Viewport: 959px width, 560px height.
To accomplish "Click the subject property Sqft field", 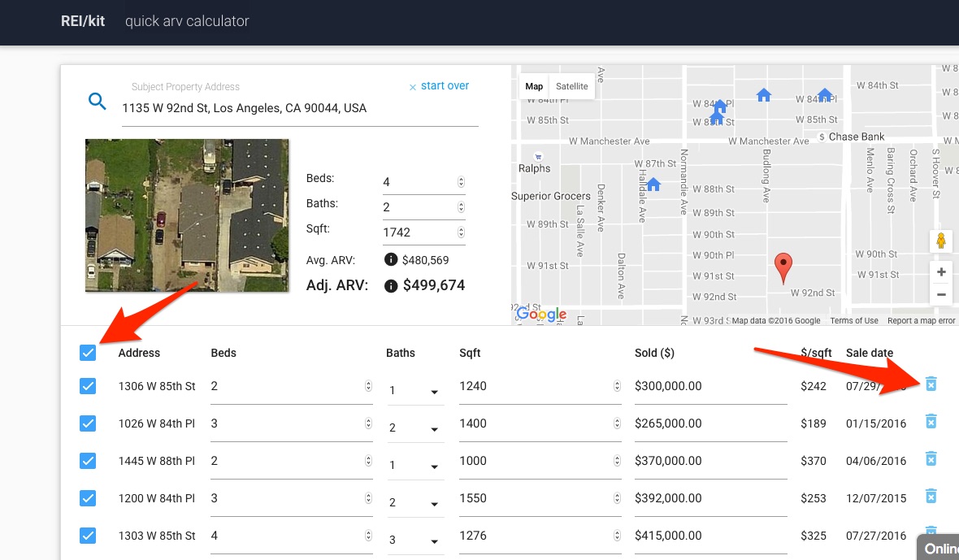I will tap(419, 232).
